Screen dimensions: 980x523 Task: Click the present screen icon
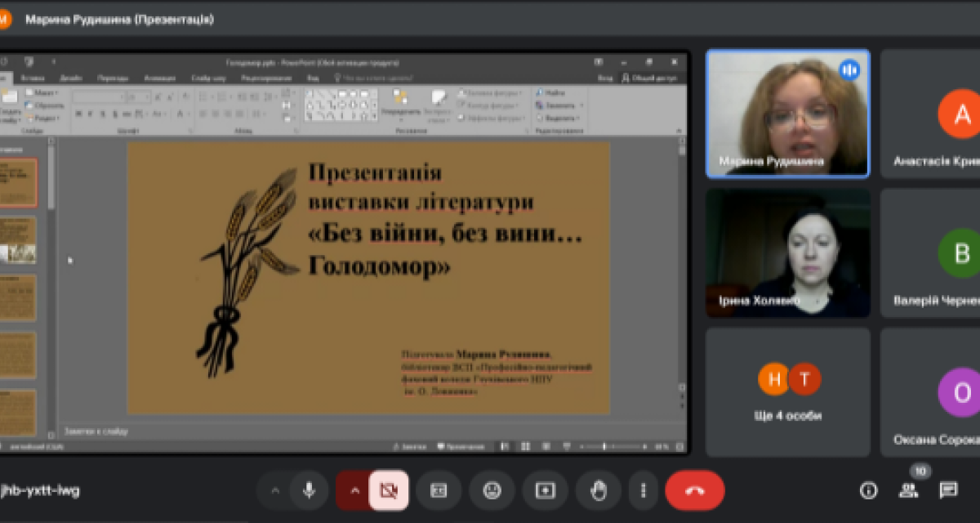(545, 490)
